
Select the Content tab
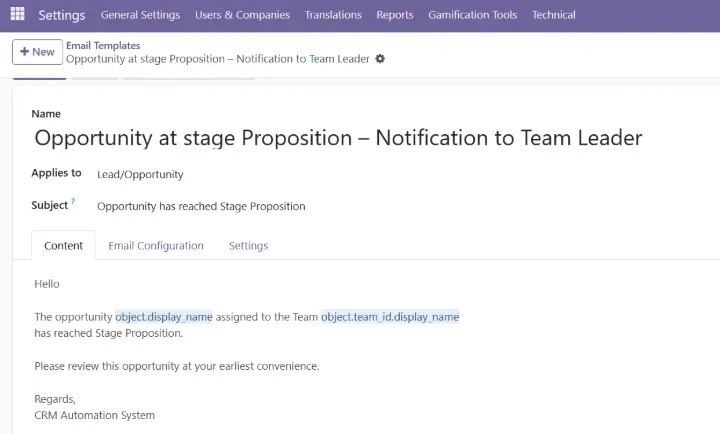coord(63,246)
